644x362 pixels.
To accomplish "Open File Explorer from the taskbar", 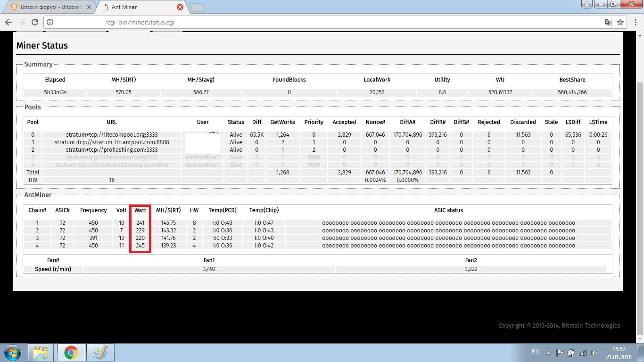I will (41, 353).
